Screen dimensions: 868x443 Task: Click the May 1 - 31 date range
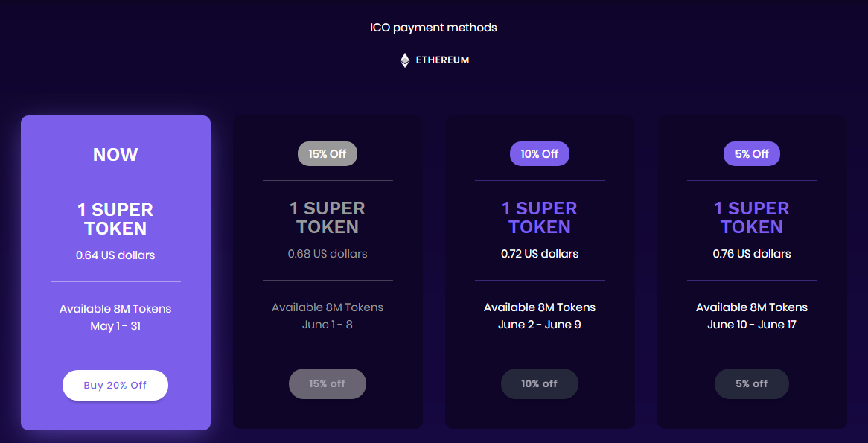coord(115,326)
